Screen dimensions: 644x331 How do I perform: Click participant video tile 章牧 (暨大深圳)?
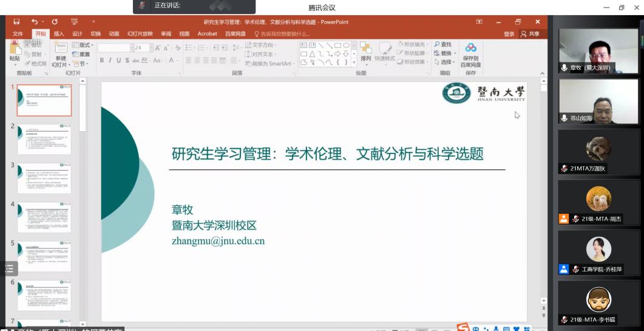(x=598, y=51)
